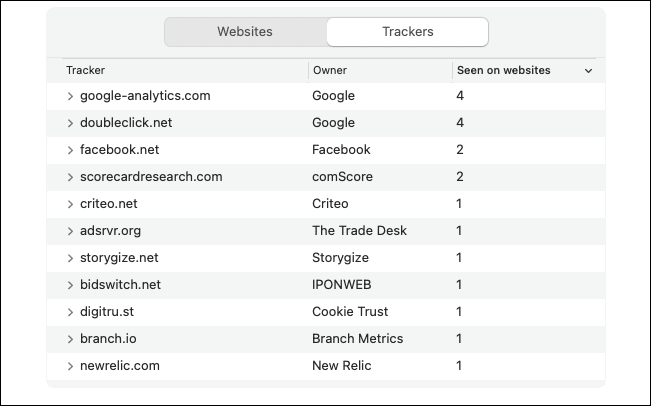
Task: Sort by the Owner column header
Action: (330, 70)
